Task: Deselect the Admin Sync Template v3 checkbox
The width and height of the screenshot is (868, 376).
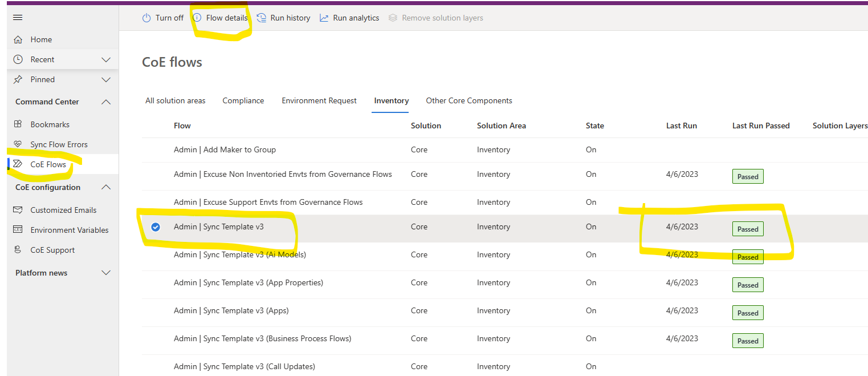Action: pos(156,227)
